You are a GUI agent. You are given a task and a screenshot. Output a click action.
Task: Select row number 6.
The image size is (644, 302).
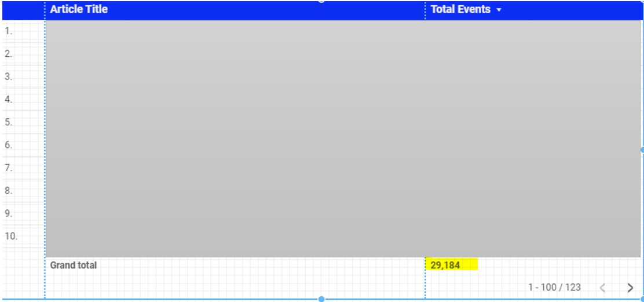[x=9, y=145]
